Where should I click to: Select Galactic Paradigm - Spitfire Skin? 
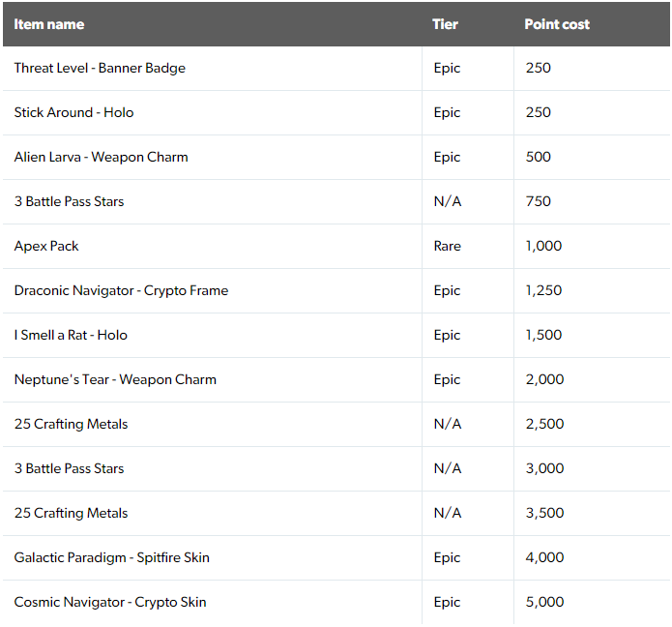click(112, 557)
